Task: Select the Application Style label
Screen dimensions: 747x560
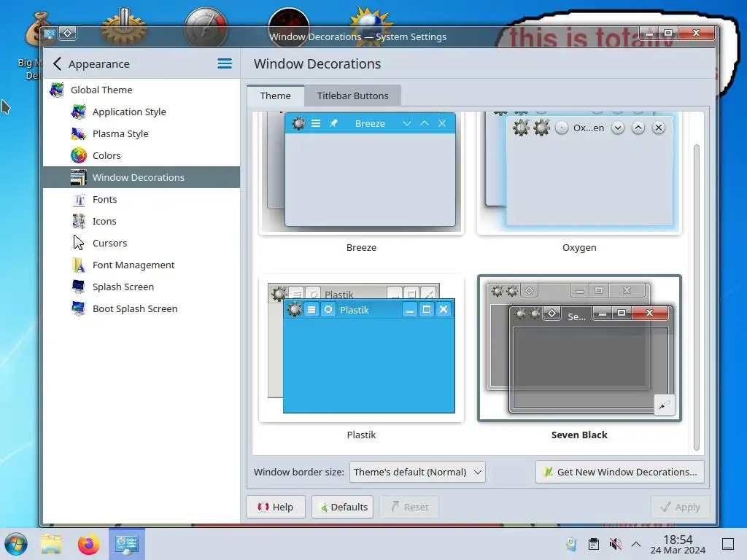Action: pyautogui.click(x=129, y=112)
